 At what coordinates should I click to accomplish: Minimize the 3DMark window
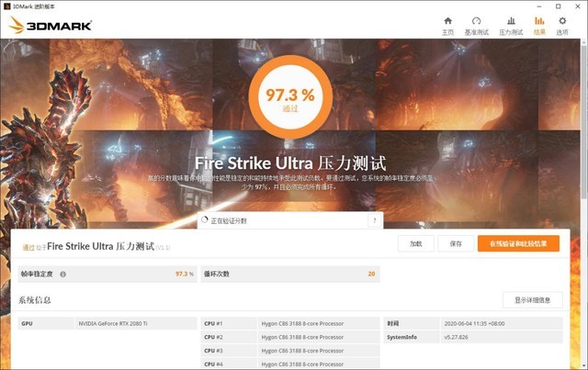[539, 6]
